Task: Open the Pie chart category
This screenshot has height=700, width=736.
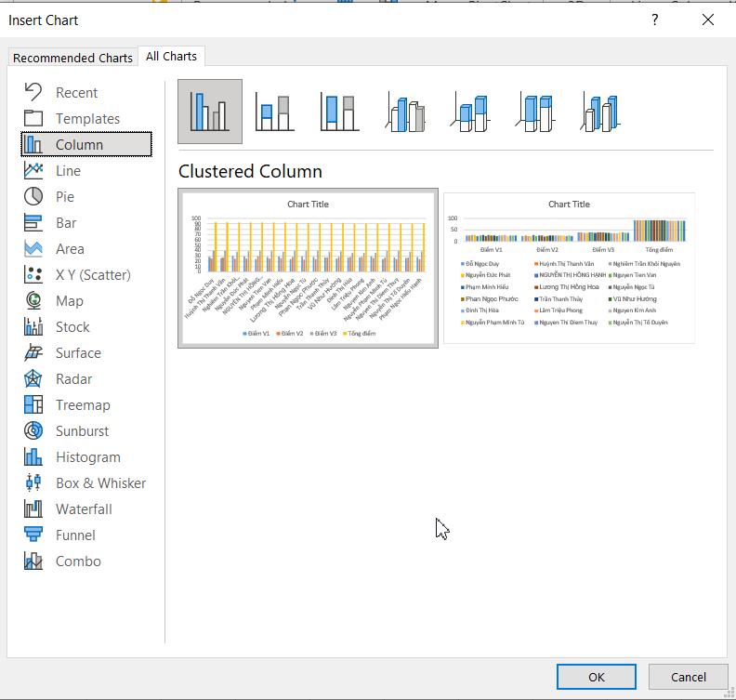Action: point(64,197)
